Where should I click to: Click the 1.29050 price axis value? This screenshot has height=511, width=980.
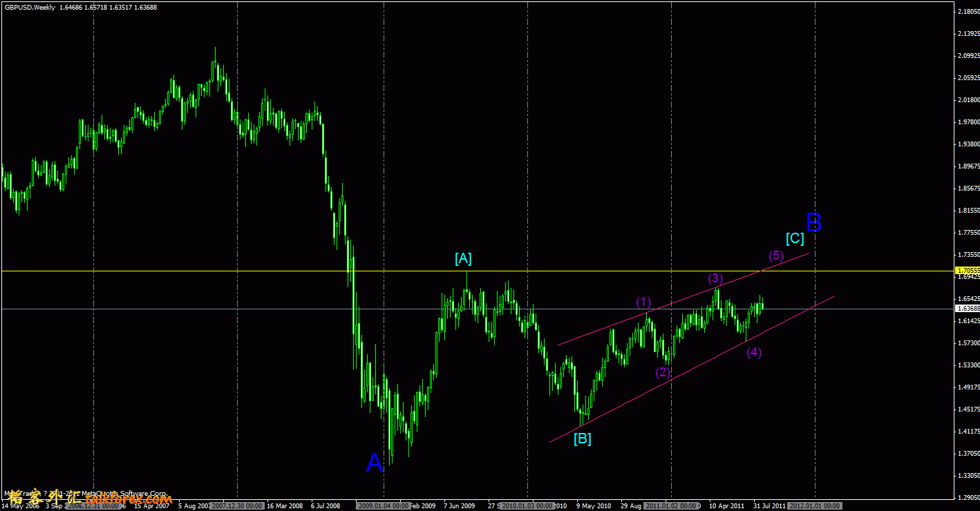pos(968,498)
